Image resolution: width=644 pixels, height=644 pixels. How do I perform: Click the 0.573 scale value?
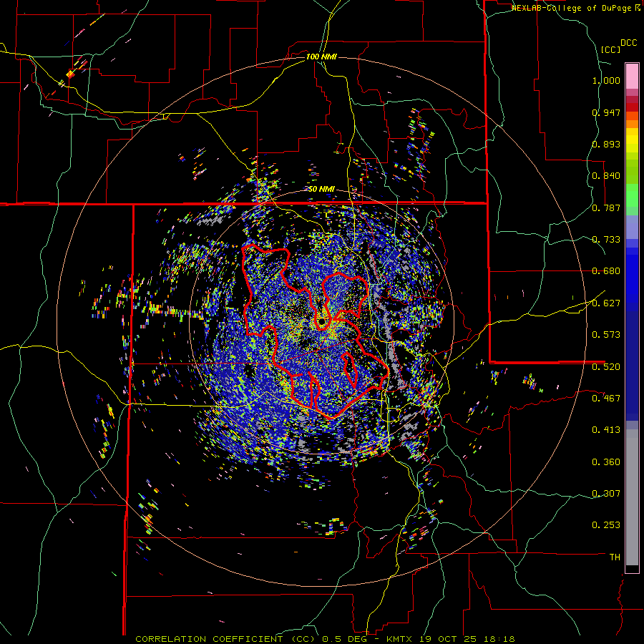coord(606,335)
